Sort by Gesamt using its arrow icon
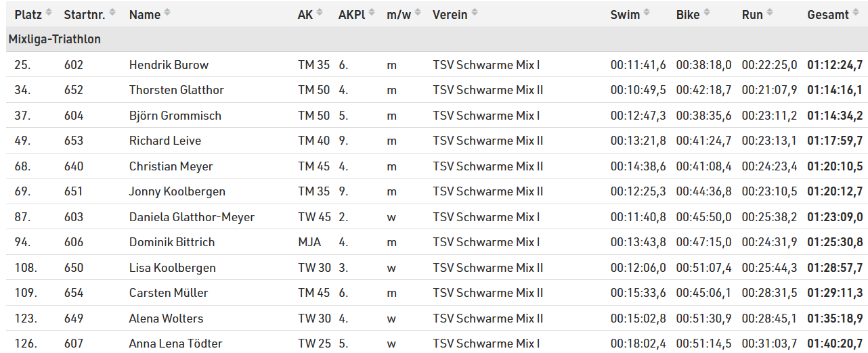The height and width of the screenshot is (353, 868). [x=856, y=13]
